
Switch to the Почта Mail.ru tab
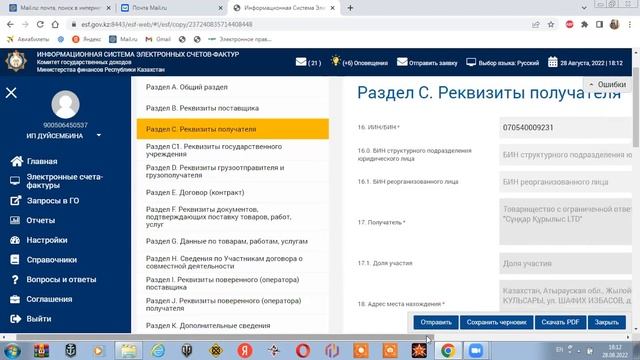(x=171, y=8)
